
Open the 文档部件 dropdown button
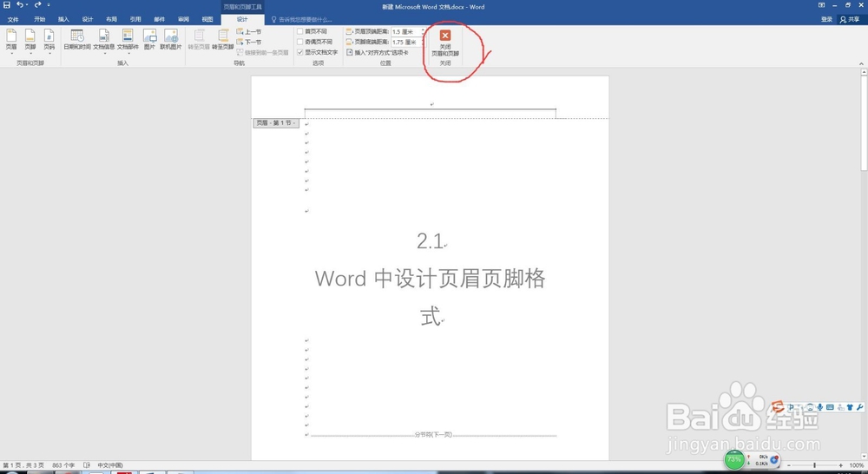point(128,40)
